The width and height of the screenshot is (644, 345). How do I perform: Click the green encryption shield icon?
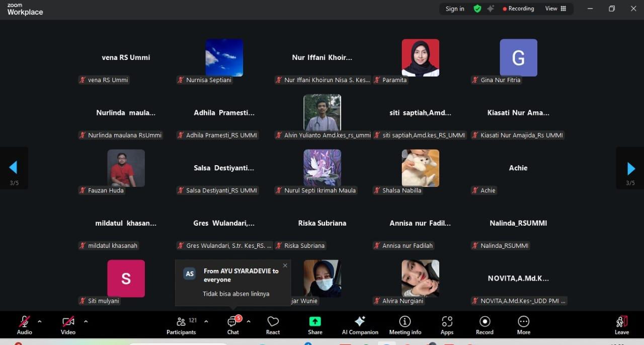(x=477, y=9)
